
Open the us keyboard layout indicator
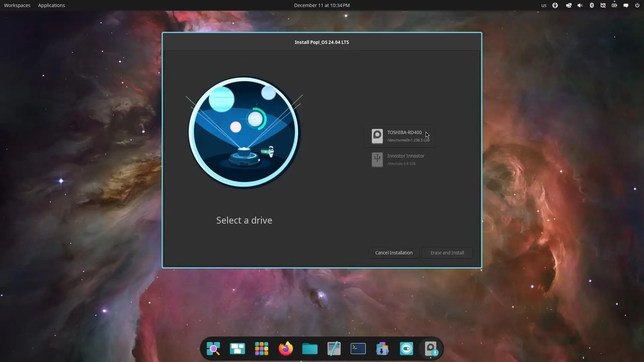tap(544, 5)
